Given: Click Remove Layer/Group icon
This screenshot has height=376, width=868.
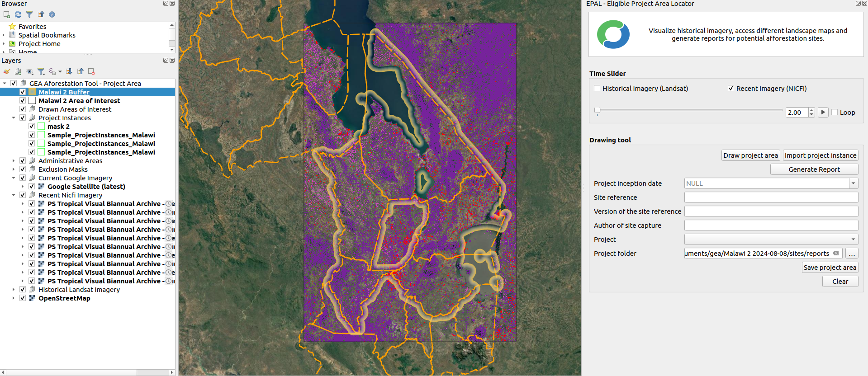Looking at the screenshot, I should tap(91, 71).
